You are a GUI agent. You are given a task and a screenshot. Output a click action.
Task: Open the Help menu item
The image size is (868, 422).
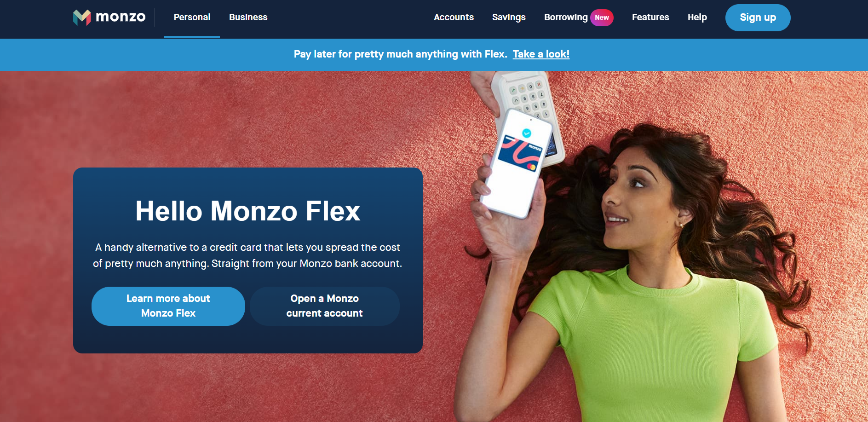point(697,17)
